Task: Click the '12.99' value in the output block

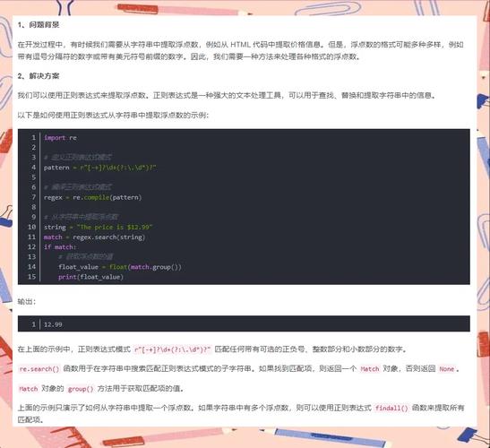Action: [x=53, y=325]
